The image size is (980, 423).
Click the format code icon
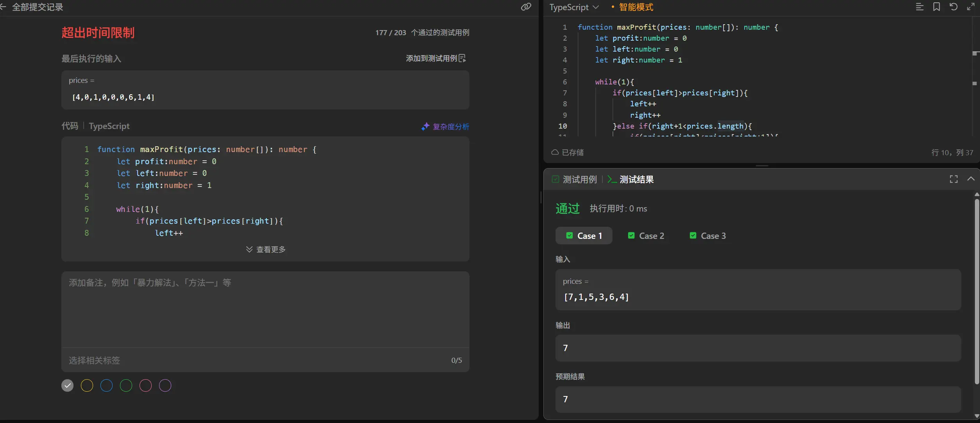919,7
